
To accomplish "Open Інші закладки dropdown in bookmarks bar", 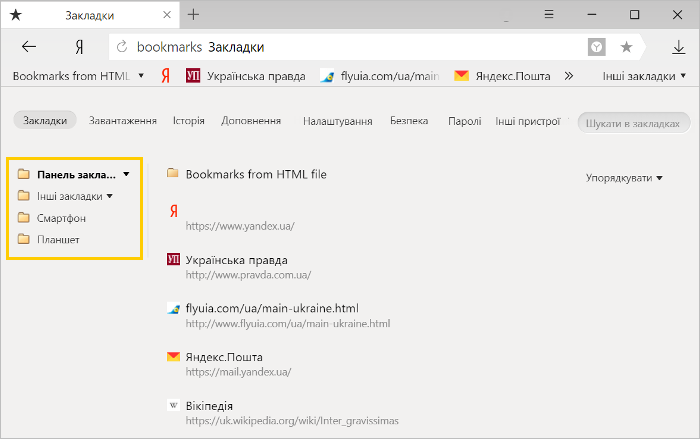I will [x=644, y=76].
